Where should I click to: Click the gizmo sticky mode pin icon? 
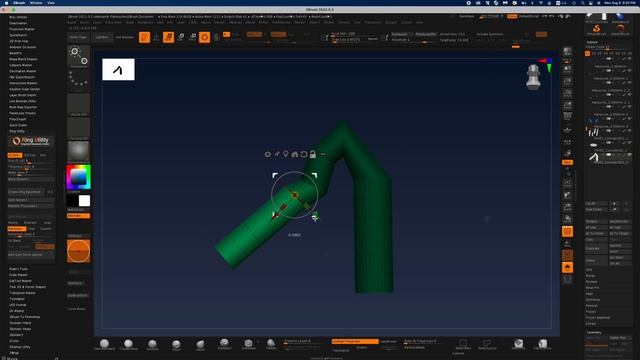277,154
